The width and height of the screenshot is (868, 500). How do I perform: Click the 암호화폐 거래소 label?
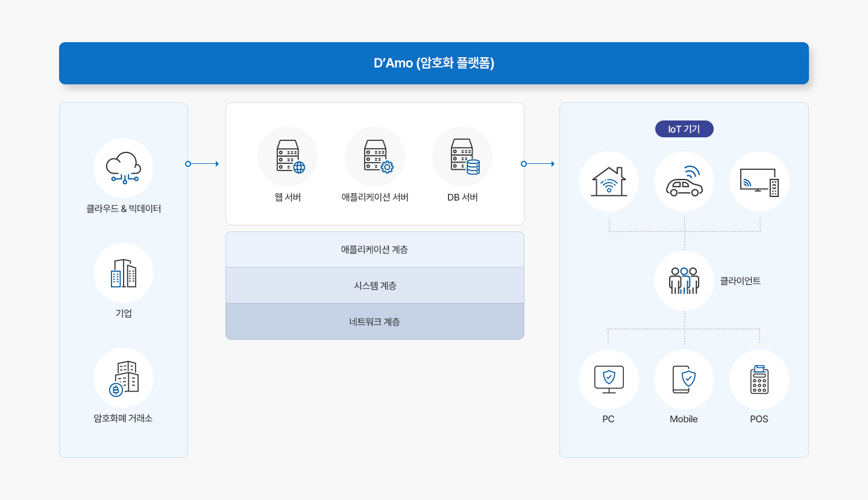pyautogui.click(x=124, y=418)
